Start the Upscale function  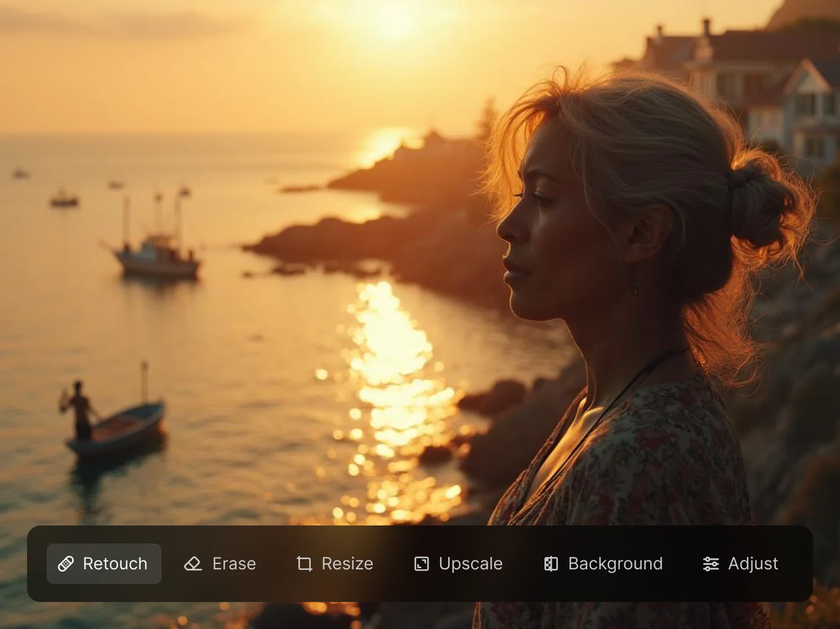click(458, 564)
